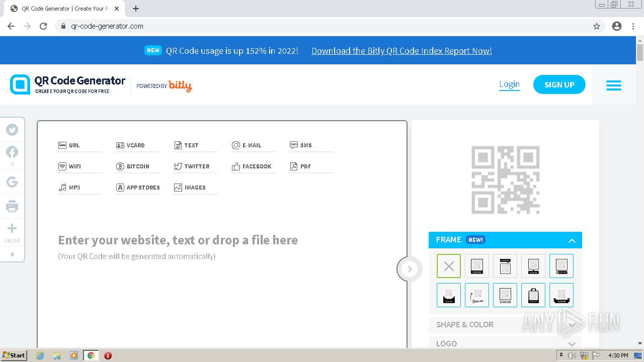Select the URL QR code type
The image size is (644, 362).
click(80, 145)
